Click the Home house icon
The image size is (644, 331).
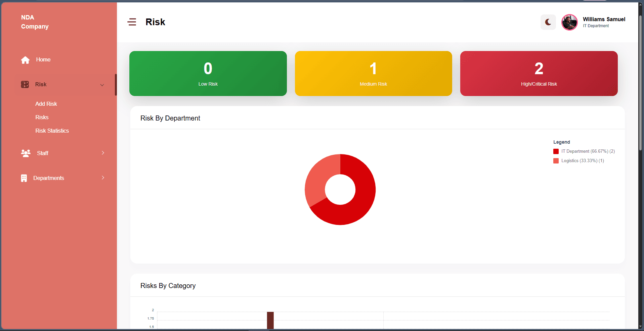click(x=25, y=60)
